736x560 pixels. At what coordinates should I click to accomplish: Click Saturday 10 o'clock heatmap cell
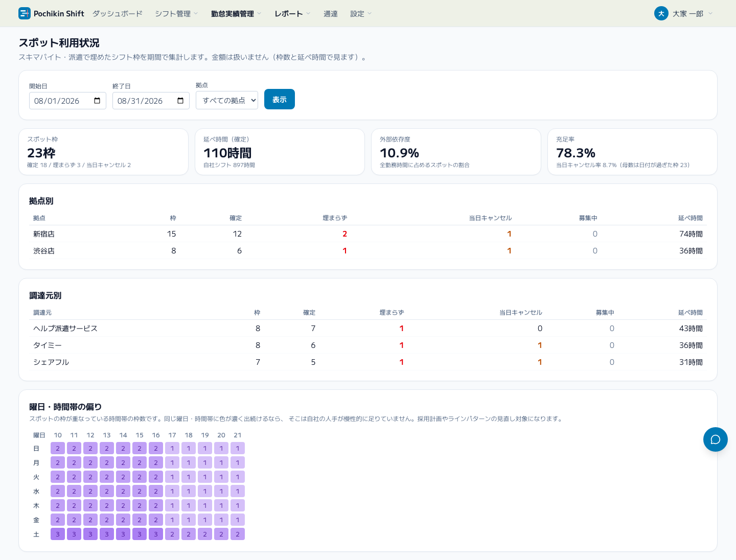(58, 534)
